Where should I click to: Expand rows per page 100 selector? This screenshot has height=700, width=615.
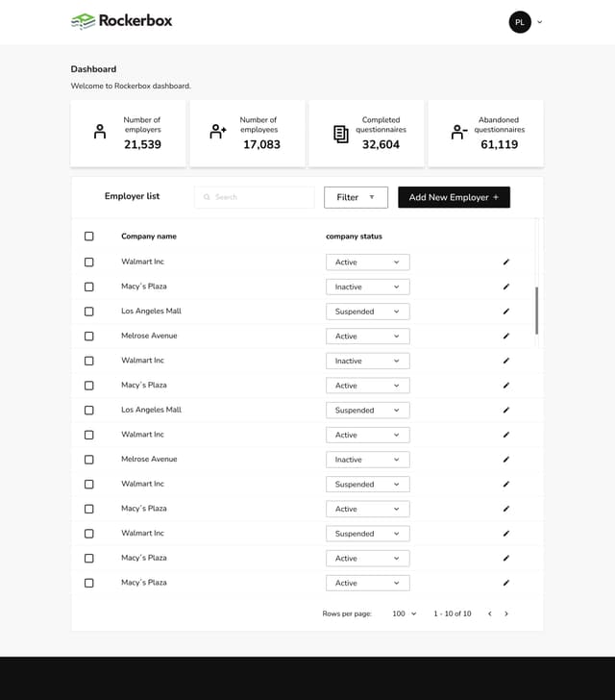405,613
